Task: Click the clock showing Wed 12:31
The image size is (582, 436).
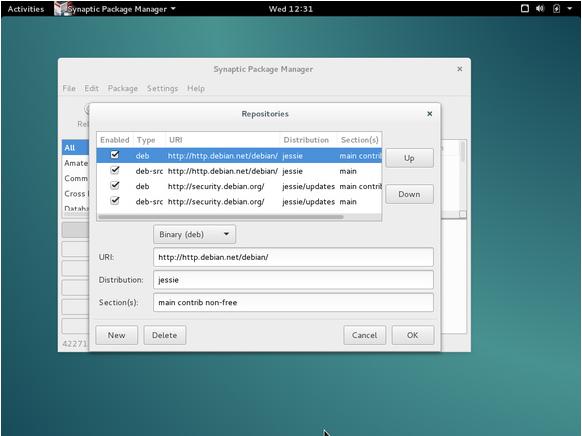Action: point(291,9)
